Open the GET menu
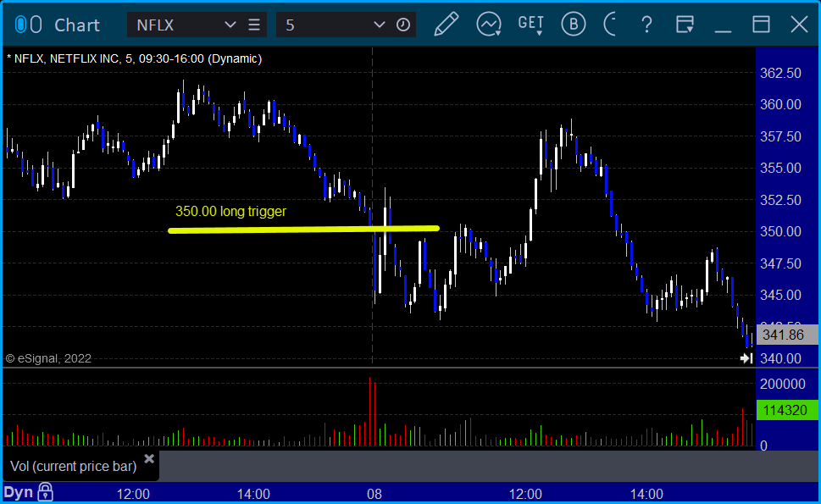Image resolution: width=821 pixels, height=504 pixels. coord(531,25)
